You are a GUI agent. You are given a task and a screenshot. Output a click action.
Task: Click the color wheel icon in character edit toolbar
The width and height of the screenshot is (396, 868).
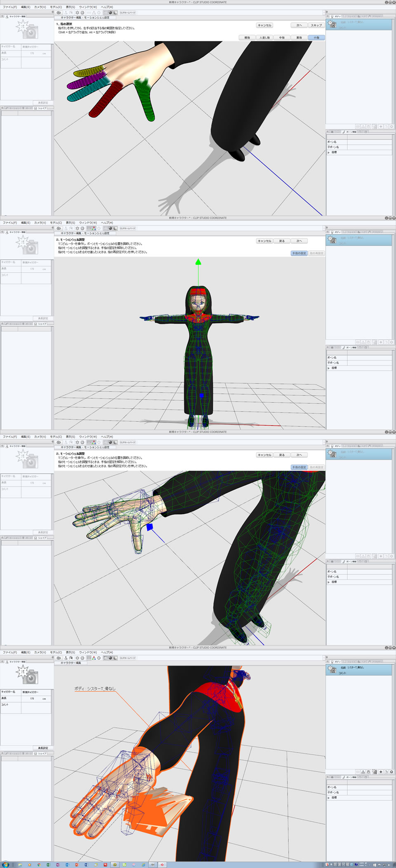pos(99,658)
